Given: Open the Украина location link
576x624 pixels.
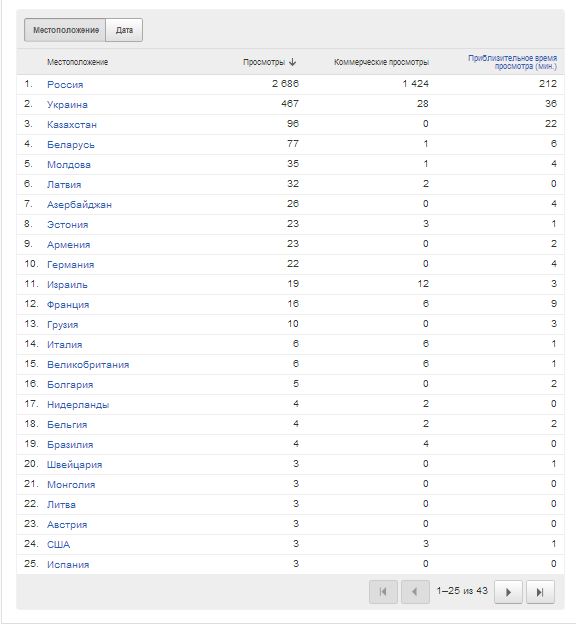Looking at the screenshot, I should coord(67,105).
